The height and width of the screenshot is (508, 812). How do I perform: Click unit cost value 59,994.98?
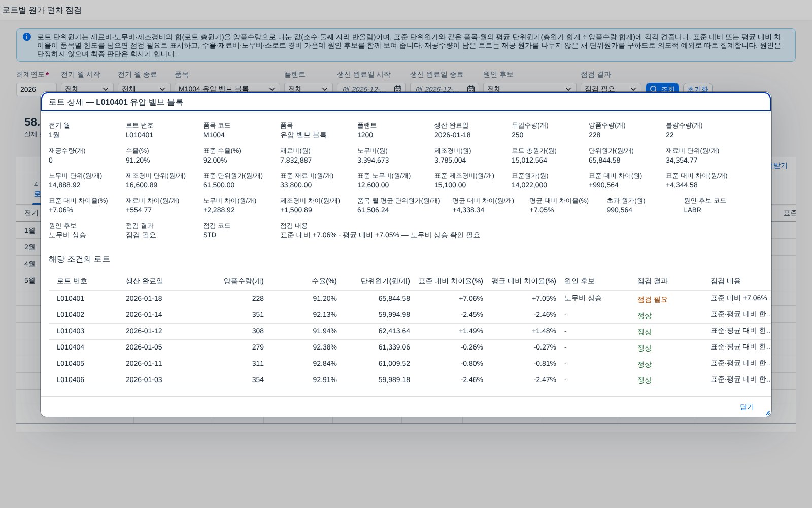click(x=394, y=314)
